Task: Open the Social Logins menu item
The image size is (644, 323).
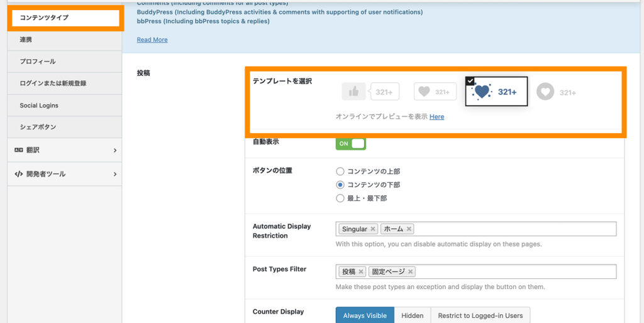Action: tap(39, 106)
